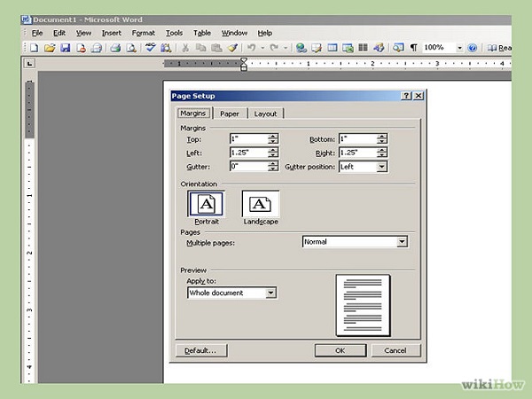This screenshot has height=399, width=532.
Task: Click the Tables and Borders icon
Action: (317, 48)
